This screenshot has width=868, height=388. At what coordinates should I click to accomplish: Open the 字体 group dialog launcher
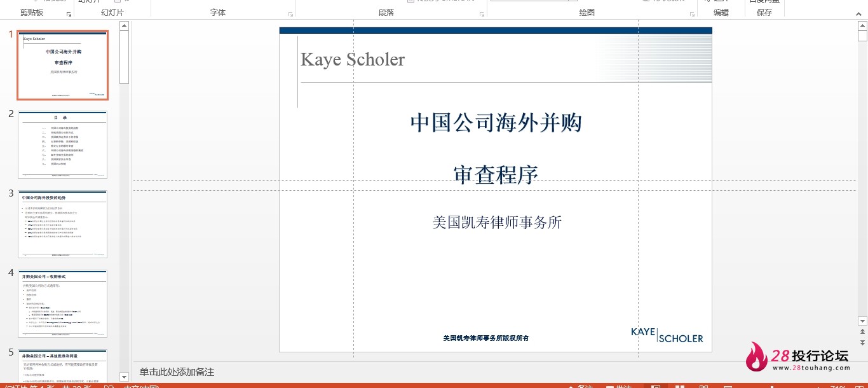pyautogui.click(x=290, y=13)
